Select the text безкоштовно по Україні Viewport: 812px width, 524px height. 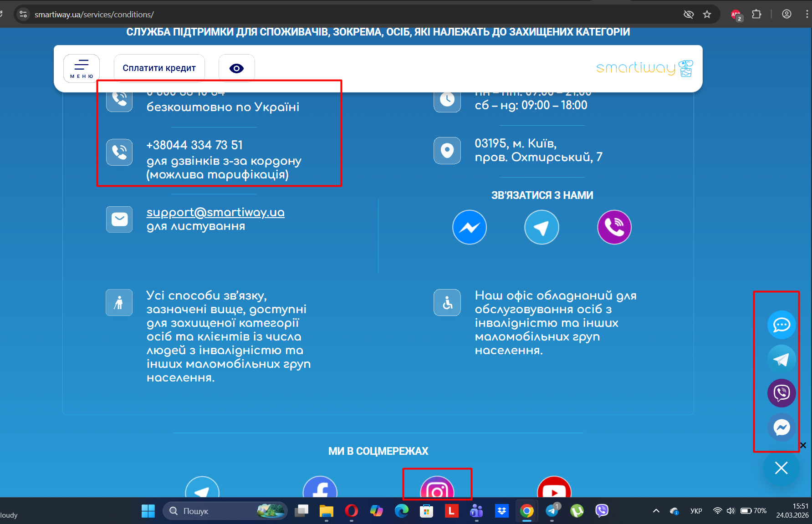(223, 107)
